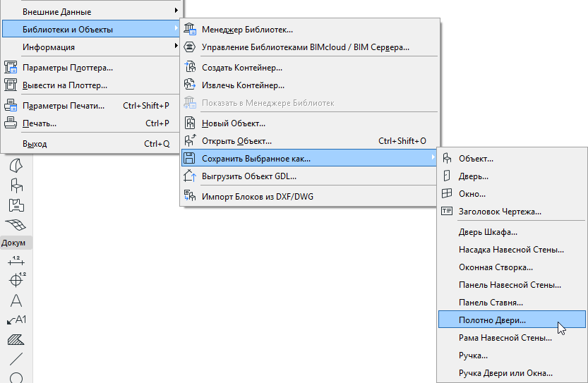This screenshot has height=383, width=588.
Task: Click the Параметры Печати printer icon
Action: click(11, 106)
